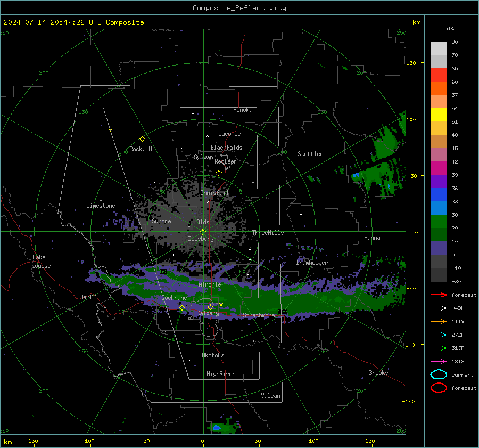
Task: Select the yellow 54 dBZ color swatch
Action: tap(439, 115)
